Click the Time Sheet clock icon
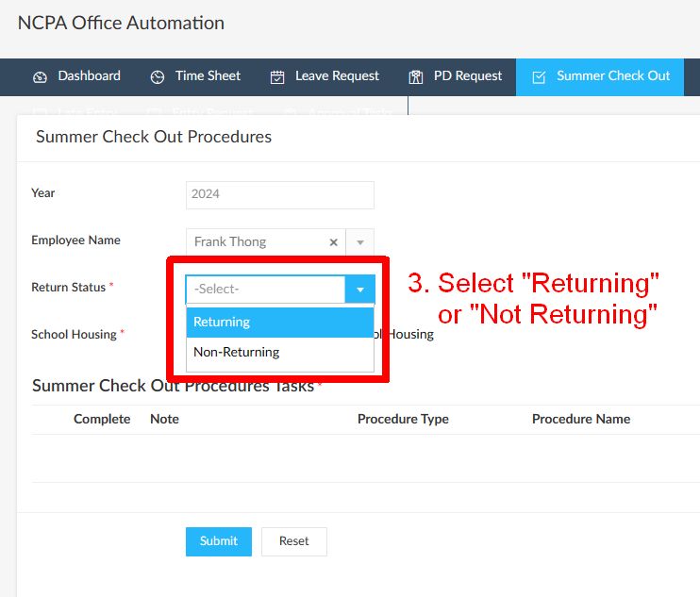The height and width of the screenshot is (597, 700). 158,77
